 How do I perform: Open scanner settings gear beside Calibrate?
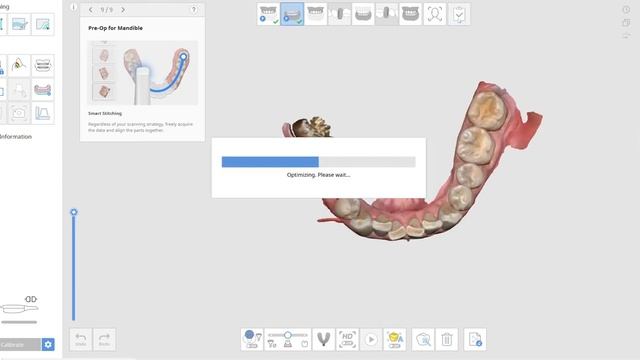[48, 344]
